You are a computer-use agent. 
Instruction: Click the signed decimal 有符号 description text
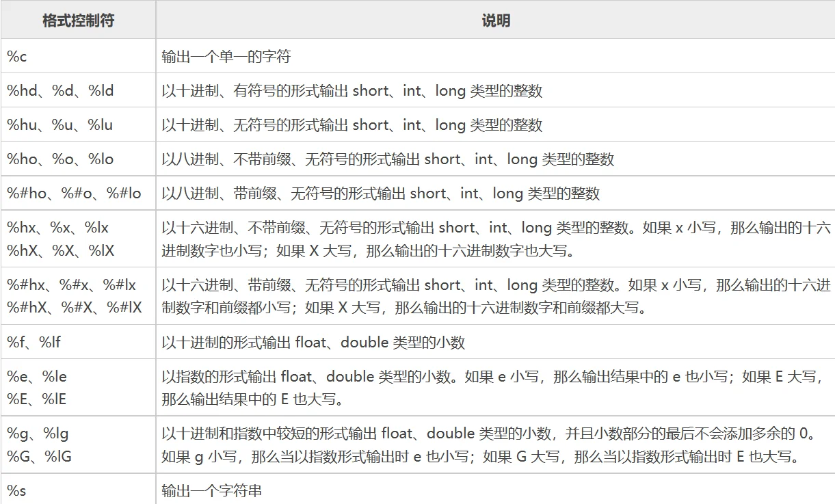[352, 90]
